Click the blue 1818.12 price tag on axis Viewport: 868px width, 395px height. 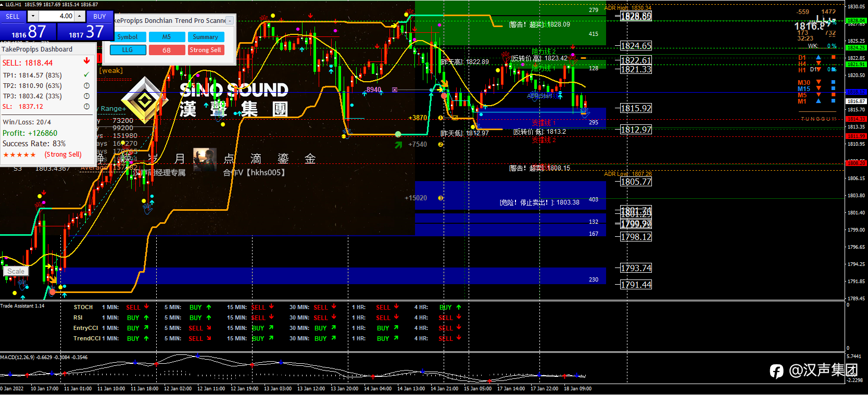856,92
